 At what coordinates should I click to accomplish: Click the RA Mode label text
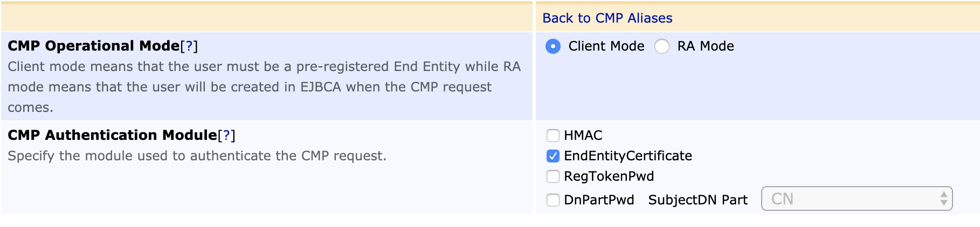click(x=705, y=47)
